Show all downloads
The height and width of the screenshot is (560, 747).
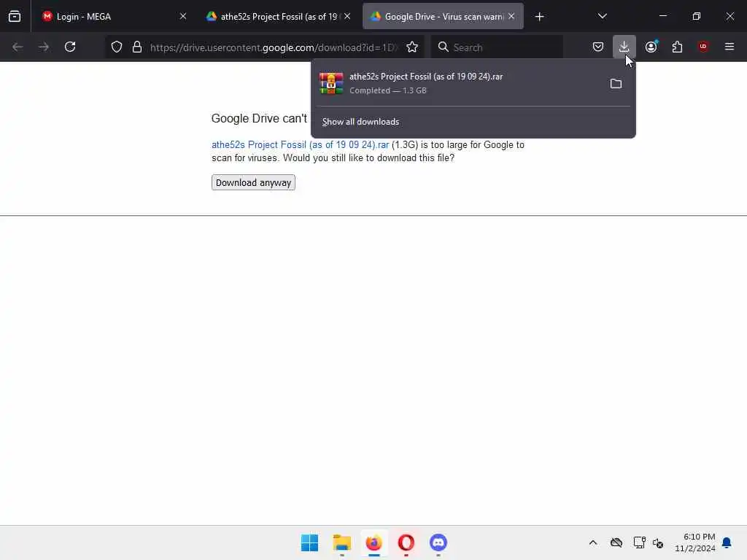click(360, 122)
